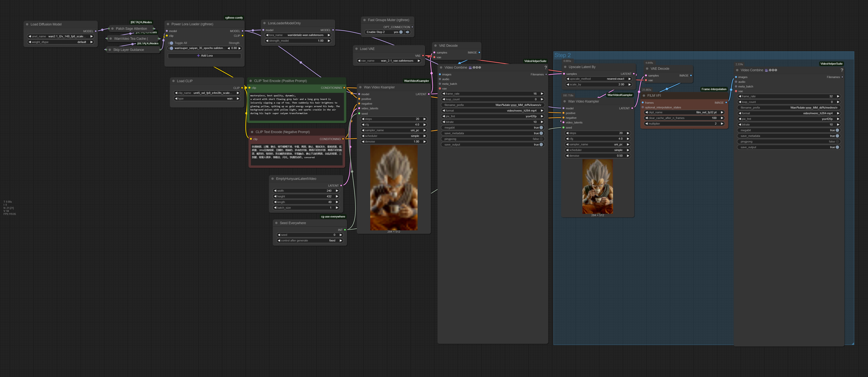Click the Add Lora button
Image resolution: width=868 pixels, height=377 pixels.
coord(204,56)
